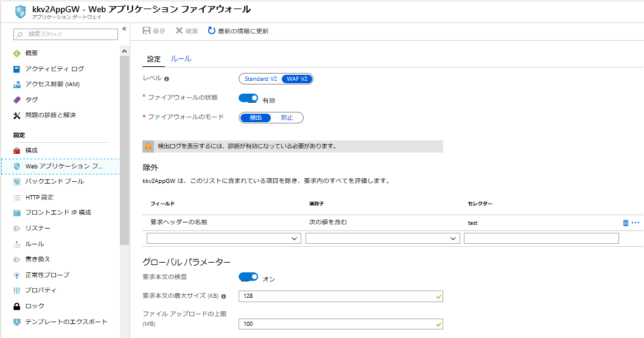This screenshot has height=338, width=644.
Task: Click the 保存 save toolbar button
Action: tap(154, 31)
